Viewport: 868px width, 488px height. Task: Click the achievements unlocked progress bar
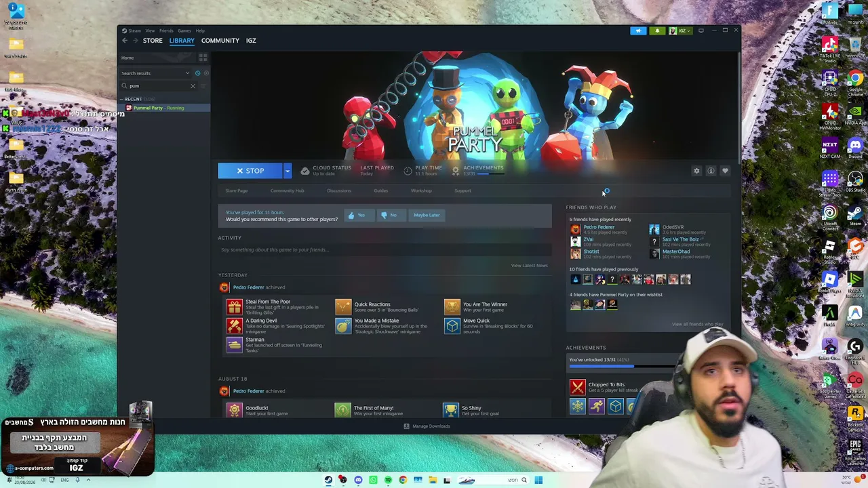623,367
